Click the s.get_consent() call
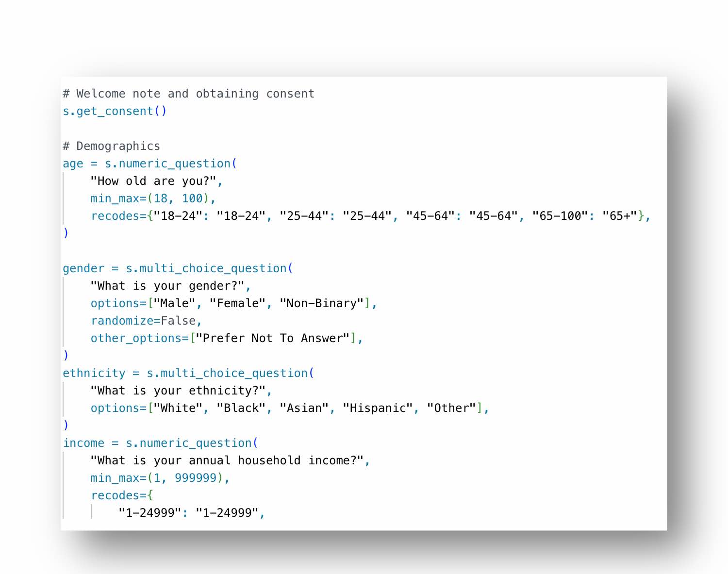728x574 pixels. click(x=115, y=111)
